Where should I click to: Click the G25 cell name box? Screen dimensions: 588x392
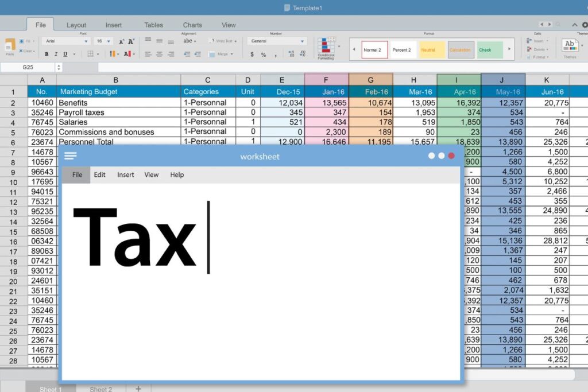(x=28, y=68)
